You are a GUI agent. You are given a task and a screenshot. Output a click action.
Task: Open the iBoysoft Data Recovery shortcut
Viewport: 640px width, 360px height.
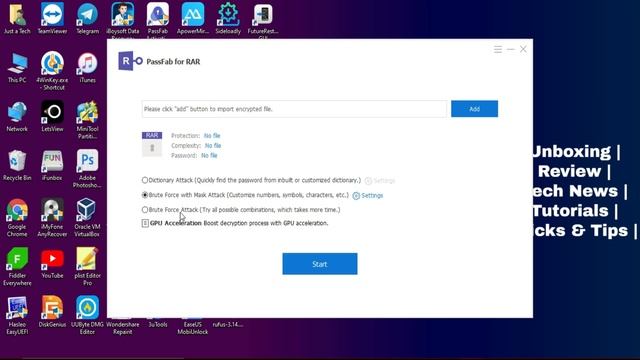pyautogui.click(x=122, y=20)
